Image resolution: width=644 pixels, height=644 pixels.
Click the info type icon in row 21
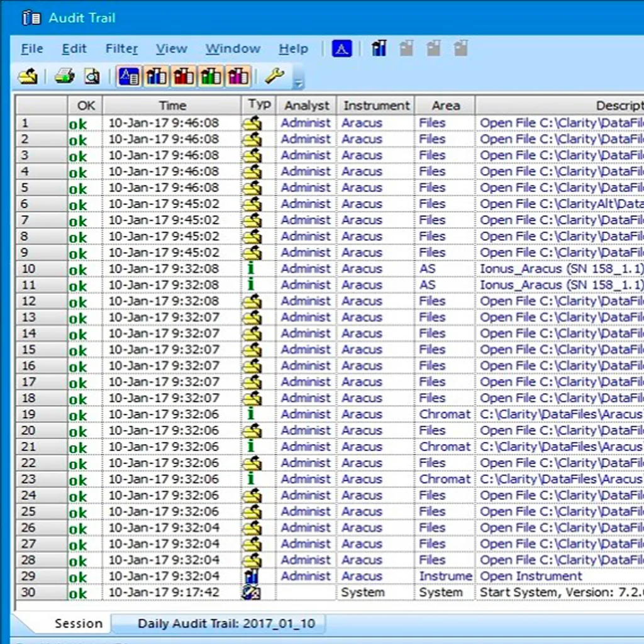(251, 447)
